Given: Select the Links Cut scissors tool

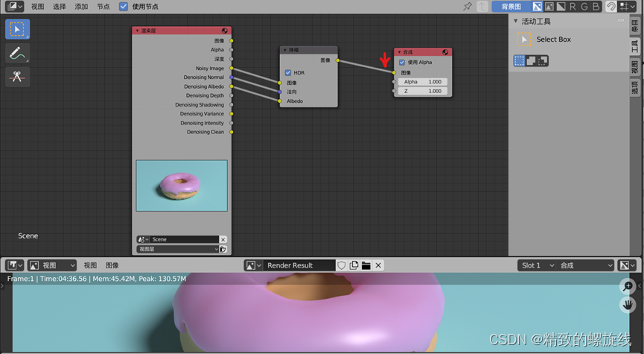Looking at the screenshot, I should tap(17, 77).
